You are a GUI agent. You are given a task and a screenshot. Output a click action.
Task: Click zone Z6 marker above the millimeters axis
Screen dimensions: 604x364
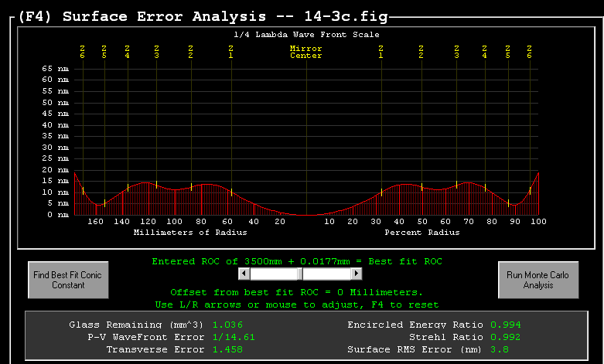coord(82,52)
